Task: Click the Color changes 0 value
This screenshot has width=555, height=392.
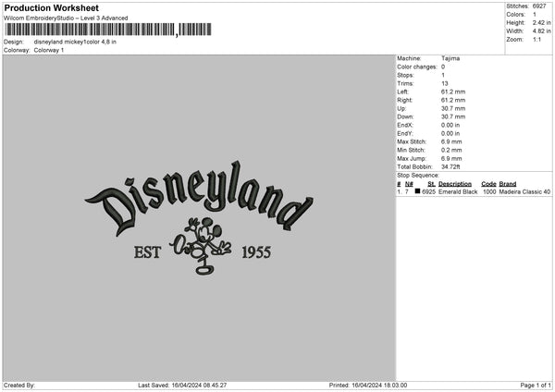Action: (x=443, y=67)
